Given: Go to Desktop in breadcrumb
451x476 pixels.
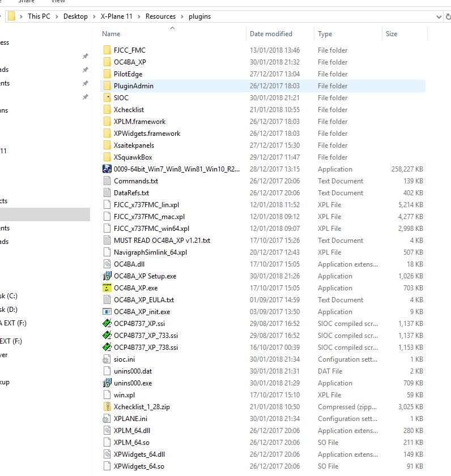Looking at the screenshot, I should tap(75, 16).
